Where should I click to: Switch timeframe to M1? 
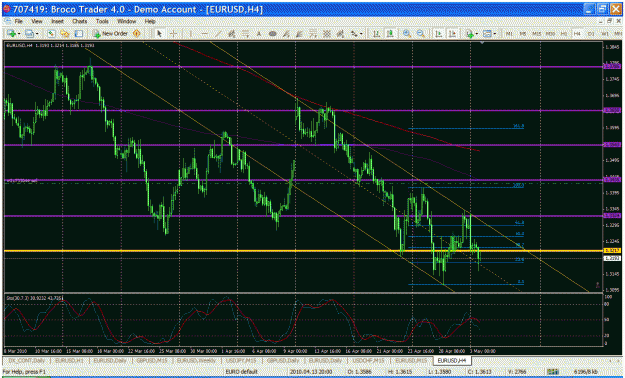point(509,34)
